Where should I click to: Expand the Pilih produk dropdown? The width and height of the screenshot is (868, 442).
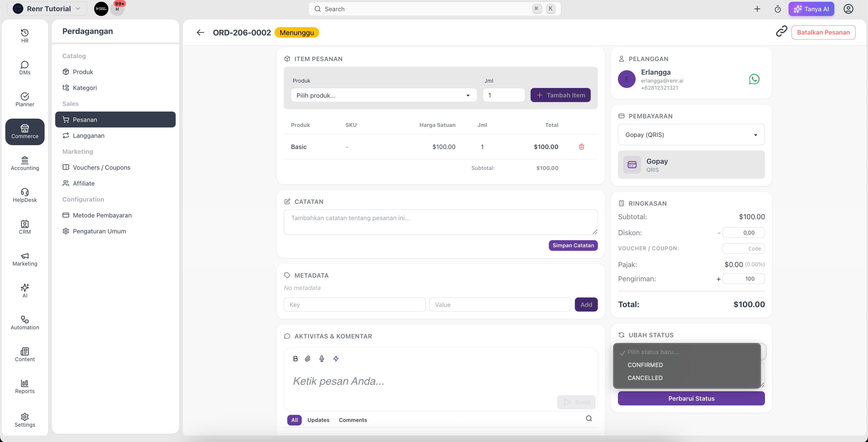(384, 96)
